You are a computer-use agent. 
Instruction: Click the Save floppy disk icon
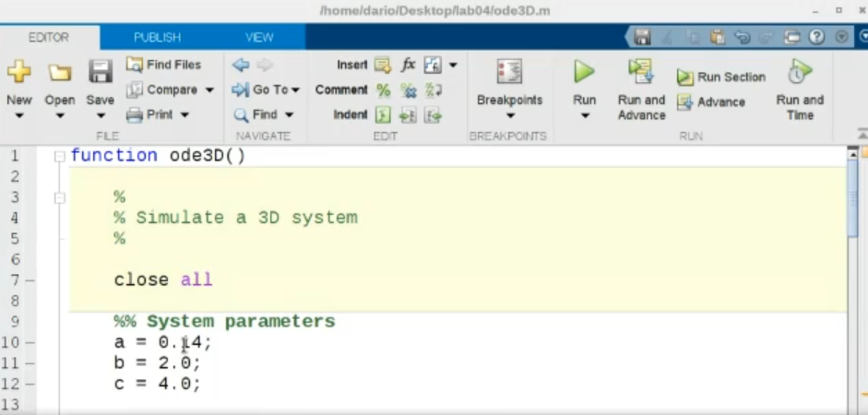[100, 72]
